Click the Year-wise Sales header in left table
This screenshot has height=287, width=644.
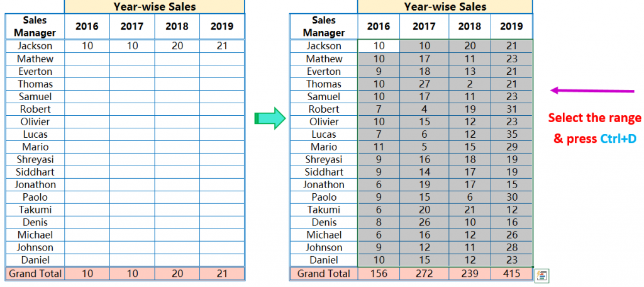(155, 6)
